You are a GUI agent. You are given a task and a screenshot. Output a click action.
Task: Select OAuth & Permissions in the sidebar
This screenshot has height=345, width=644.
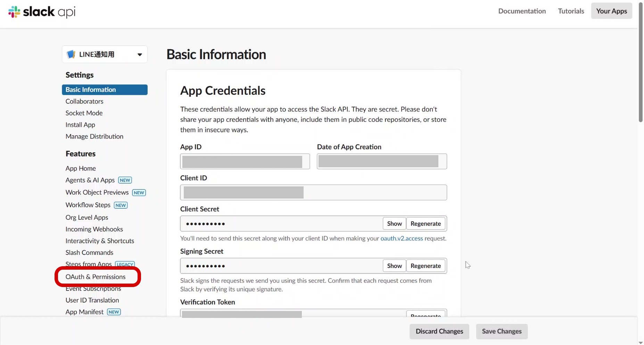[96, 277]
